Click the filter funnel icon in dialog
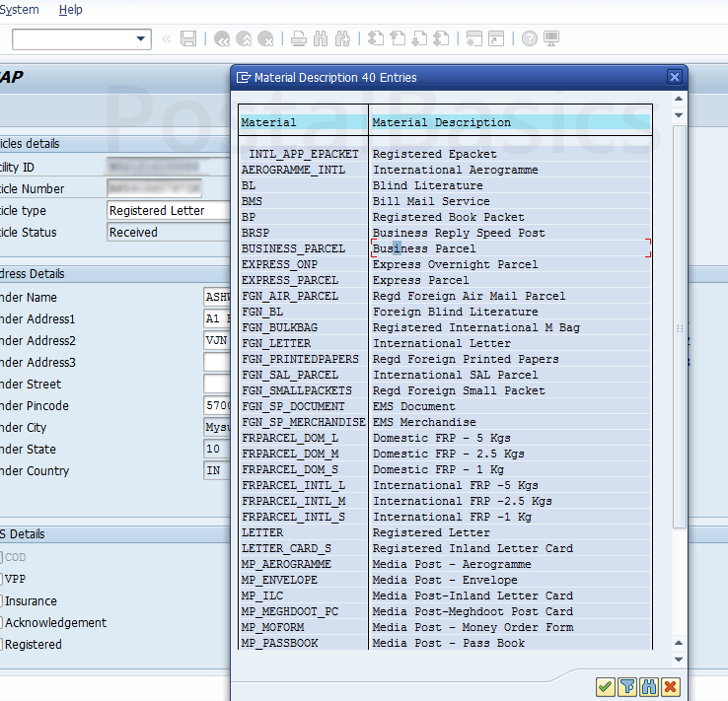The width and height of the screenshot is (728, 701). pos(626,686)
